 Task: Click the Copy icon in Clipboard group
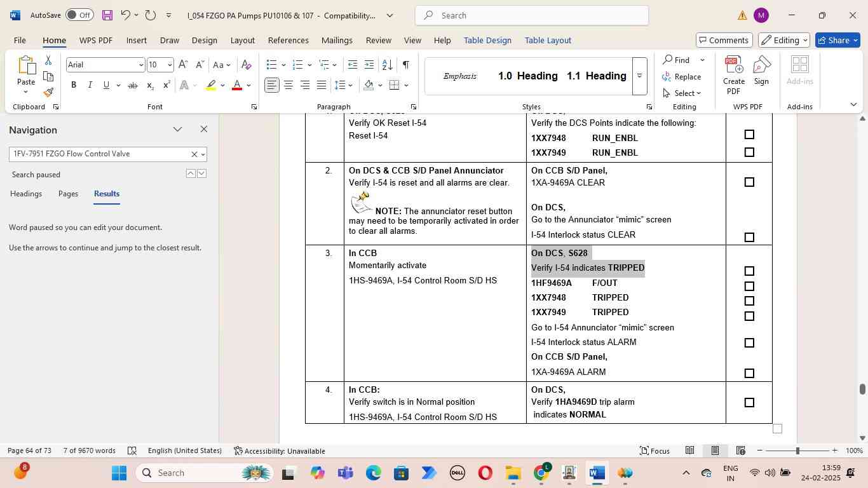[x=48, y=76]
